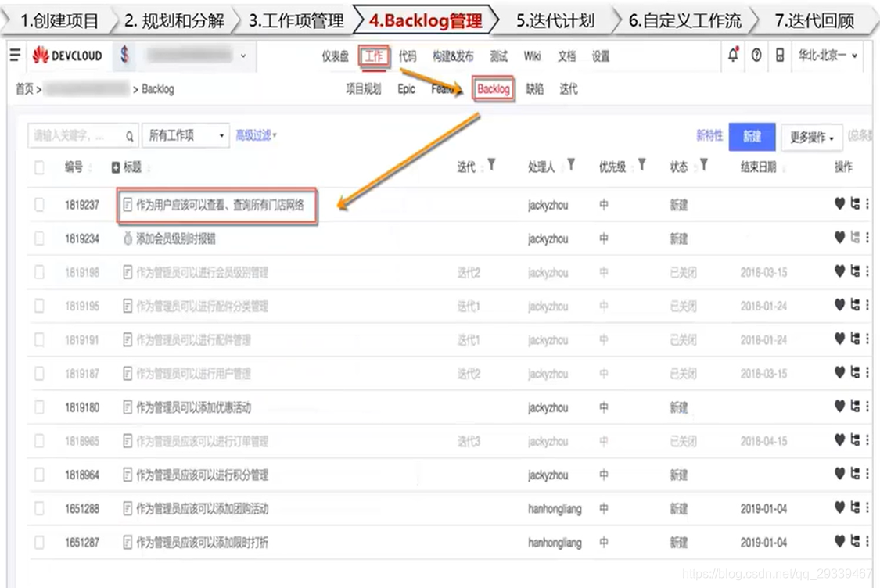Image resolution: width=880 pixels, height=588 pixels.
Task: Click hierarchy icon for row 1819187
Action: 855,372
